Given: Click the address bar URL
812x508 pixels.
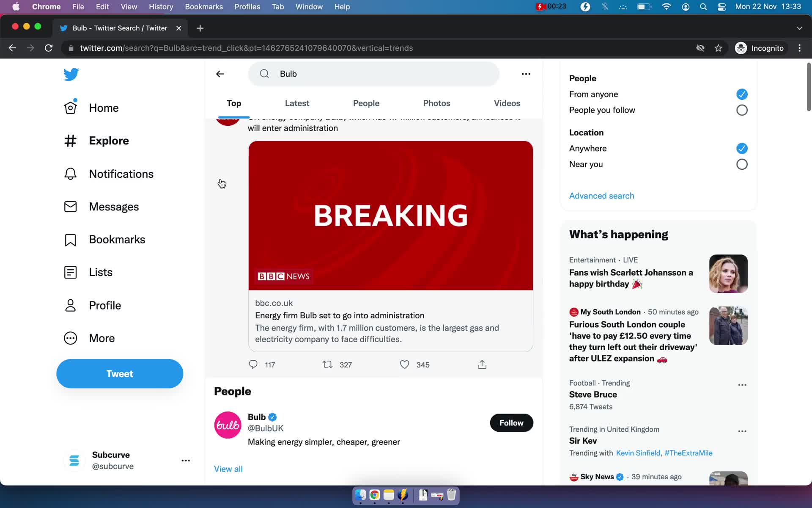Looking at the screenshot, I should 246,48.
